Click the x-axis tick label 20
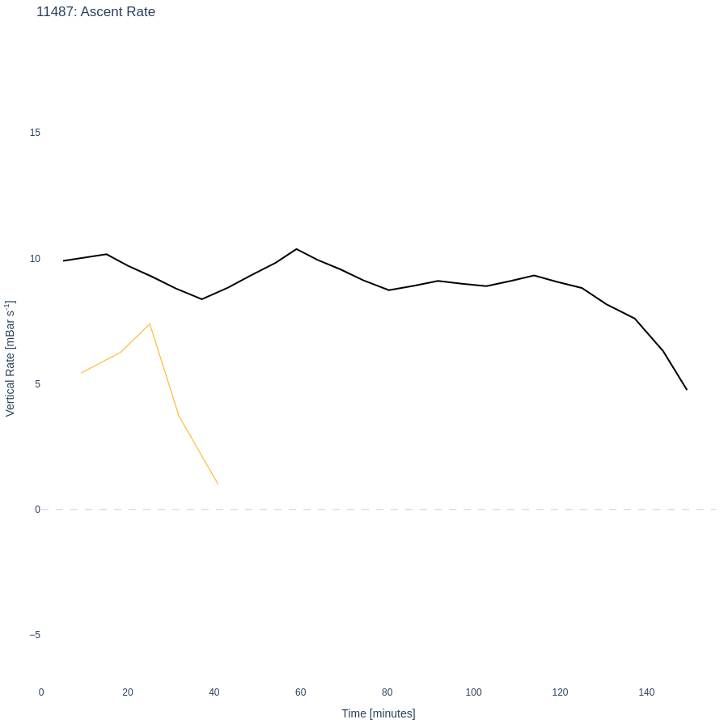This screenshot has width=728, height=728. pos(128,692)
